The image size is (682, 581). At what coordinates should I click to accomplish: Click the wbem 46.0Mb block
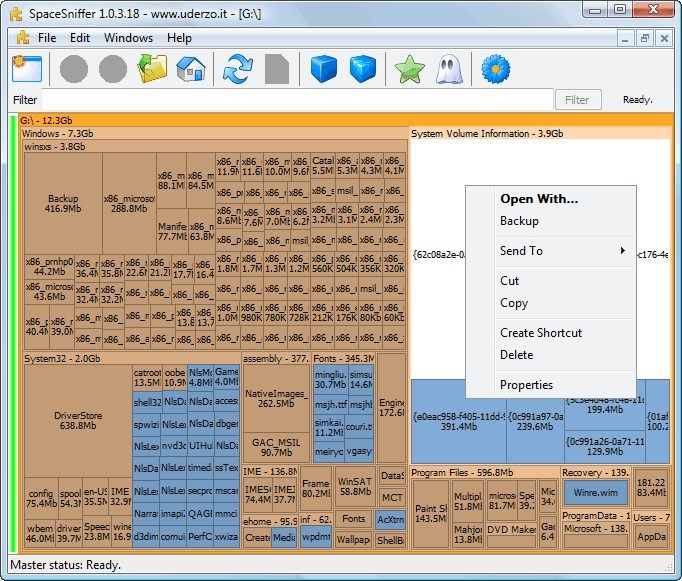40,534
